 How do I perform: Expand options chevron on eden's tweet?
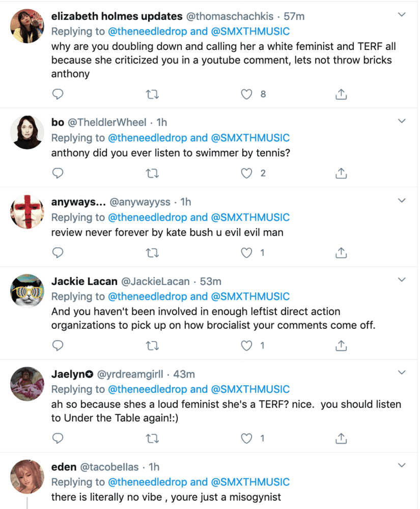[402, 466]
